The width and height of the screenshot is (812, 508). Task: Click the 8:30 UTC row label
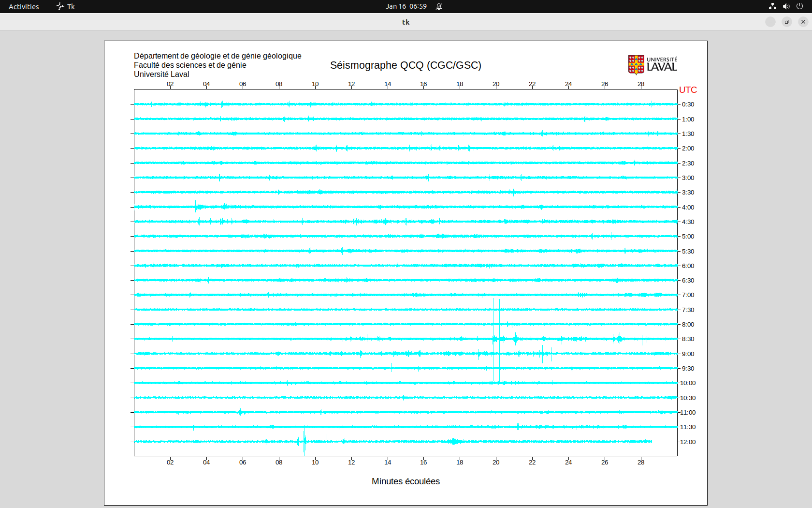tap(688, 339)
